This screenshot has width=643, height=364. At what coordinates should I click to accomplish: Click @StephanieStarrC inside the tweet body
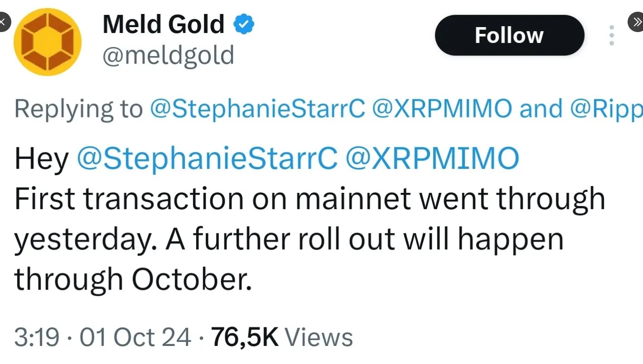point(208,158)
